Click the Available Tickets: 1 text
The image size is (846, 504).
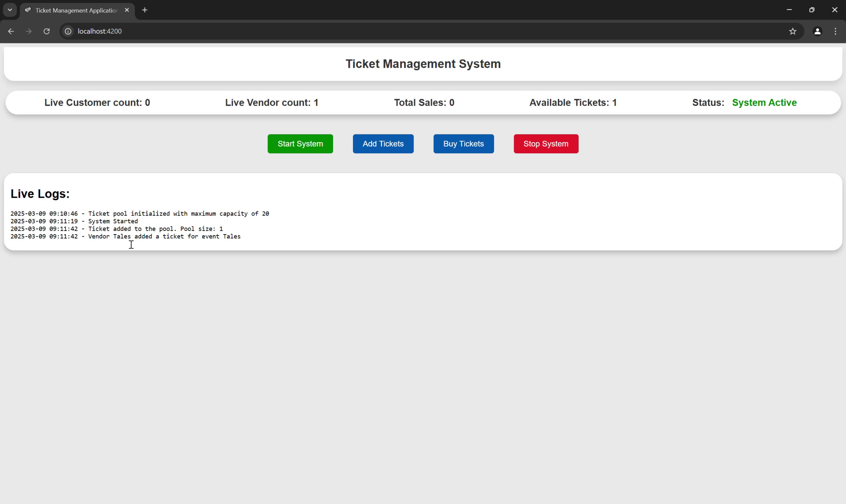pos(573,103)
